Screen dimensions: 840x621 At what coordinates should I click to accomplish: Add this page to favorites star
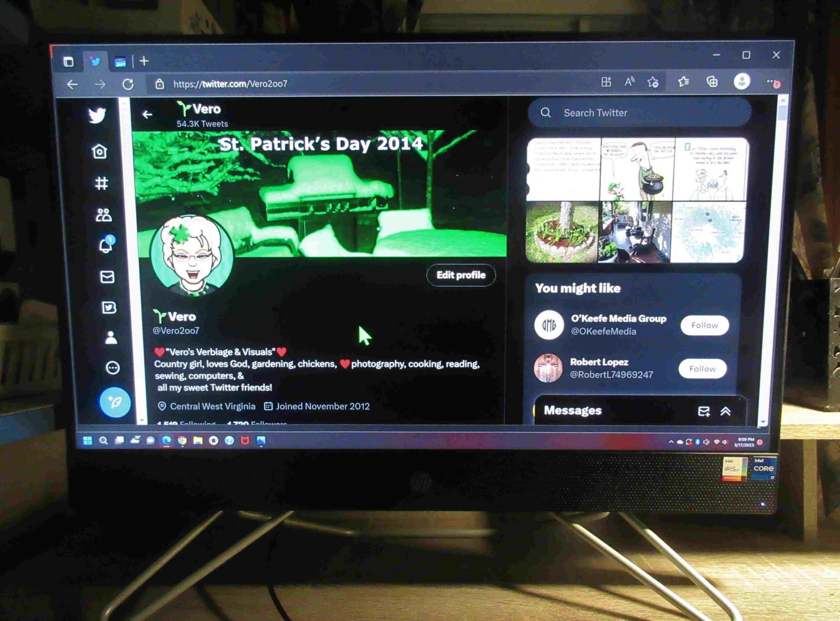653,82
